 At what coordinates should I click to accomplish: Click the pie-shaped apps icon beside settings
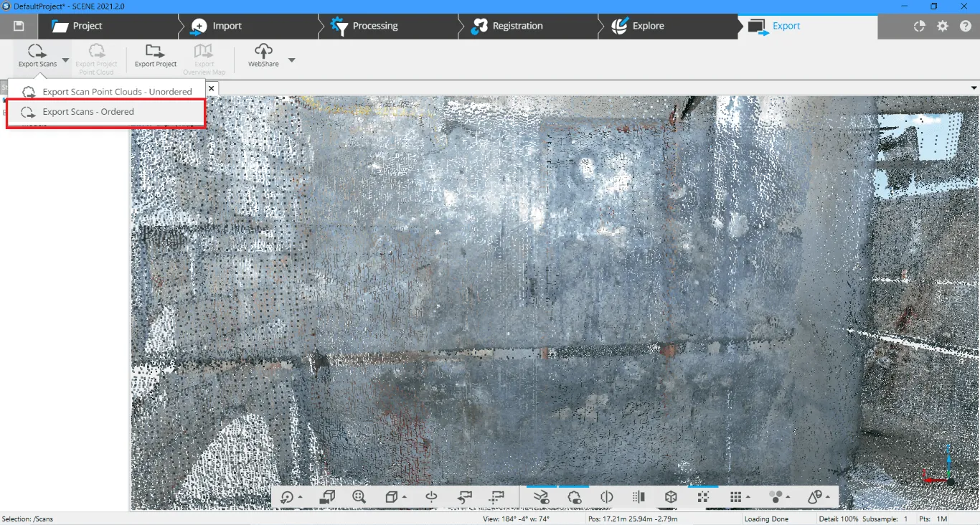coord(920,26)
